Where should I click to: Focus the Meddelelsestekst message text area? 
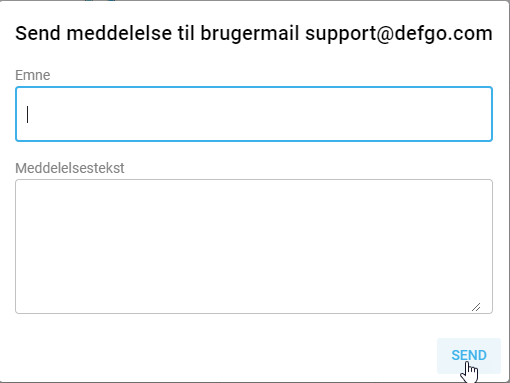(254, 246)
